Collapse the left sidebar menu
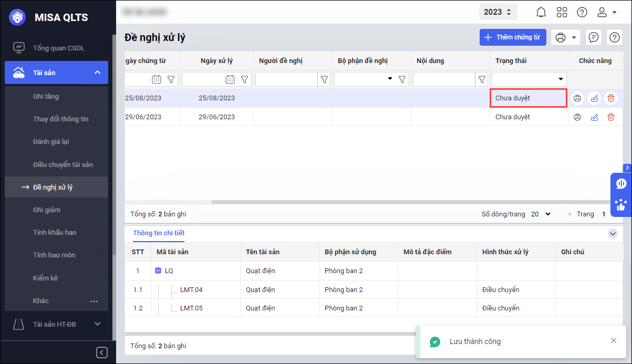632x364 pixels. [102, 352]
